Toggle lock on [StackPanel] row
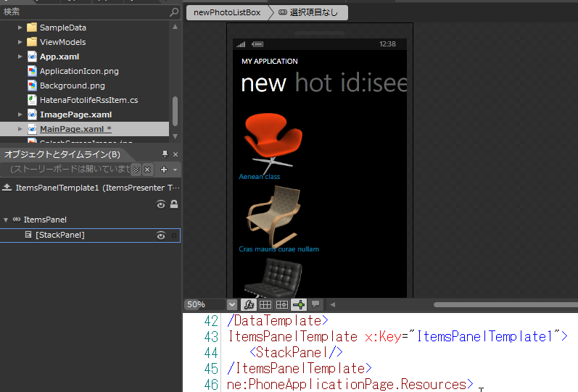The height and width of the screenshot is (392, 578). point(174,235)
